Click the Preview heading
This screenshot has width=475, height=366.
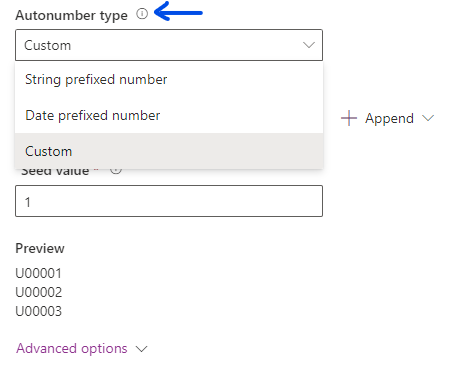[x=40, y=248]
